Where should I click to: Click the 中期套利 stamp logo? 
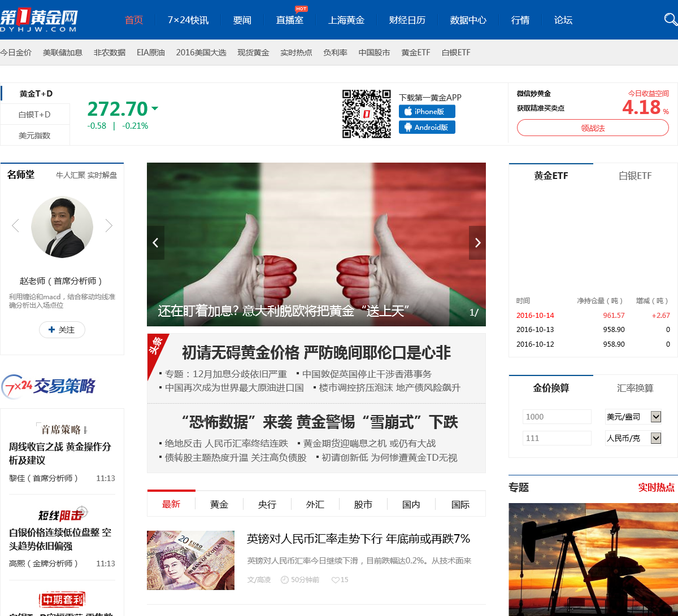(62, 600)
